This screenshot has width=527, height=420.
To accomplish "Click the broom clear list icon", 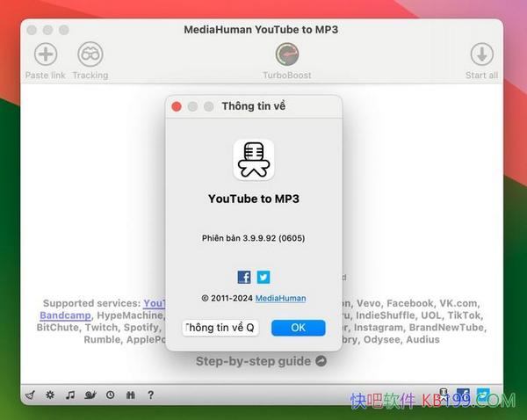I will (30, 395).
